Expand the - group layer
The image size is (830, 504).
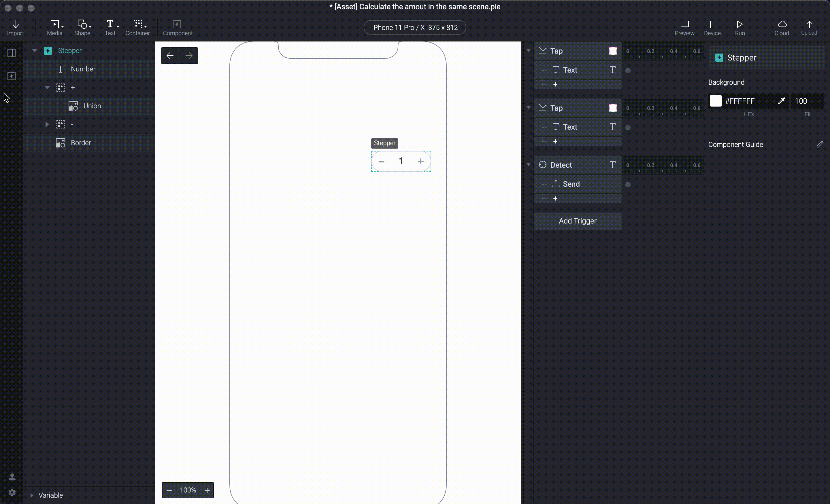pyautogui.click(x=47, y=124)
